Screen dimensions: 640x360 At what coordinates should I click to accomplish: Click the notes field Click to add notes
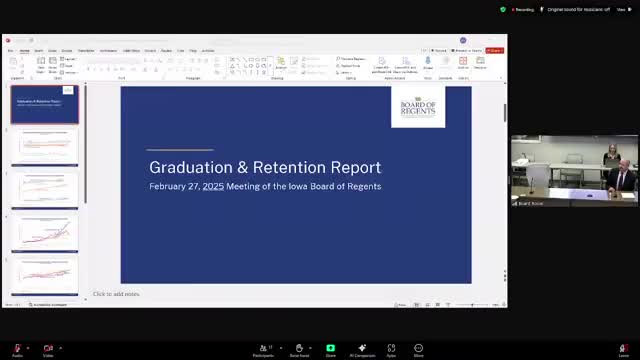click(116, 294)
